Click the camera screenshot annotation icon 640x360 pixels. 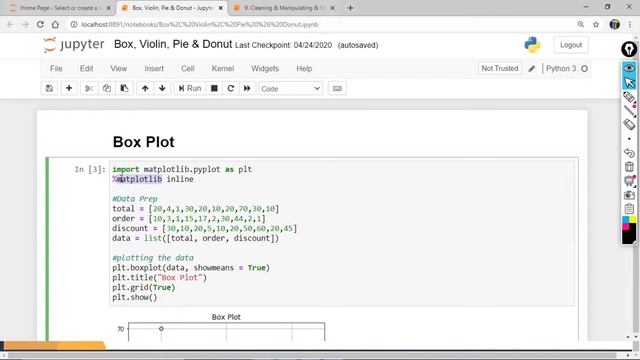pyautogui.click(x=629, y=195)
